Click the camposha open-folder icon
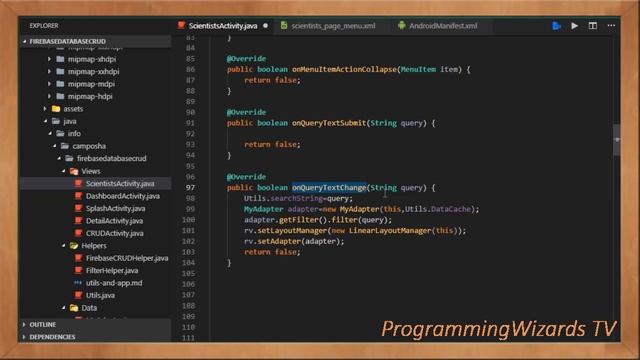Screen dimensions: 640x360 point(65,146)
